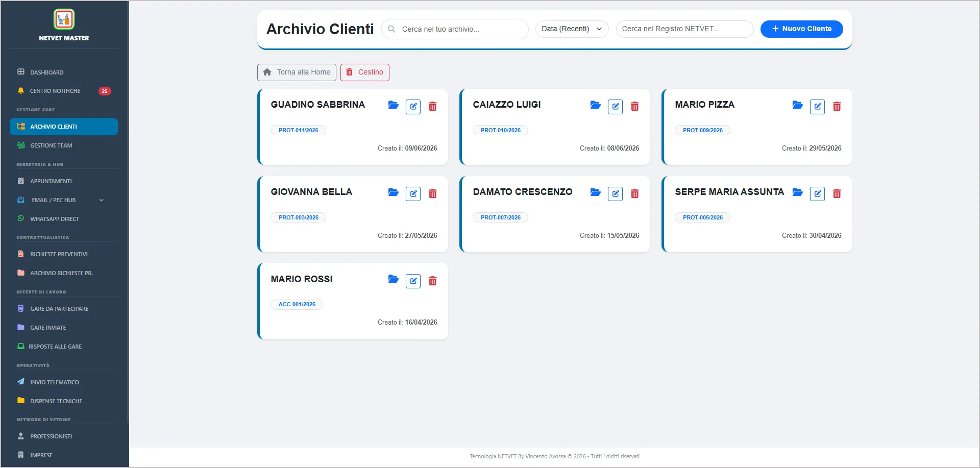
Task: Edit the GUADINO SABBRINA client card
Action: pyautogui.click(x=413, y=107)
